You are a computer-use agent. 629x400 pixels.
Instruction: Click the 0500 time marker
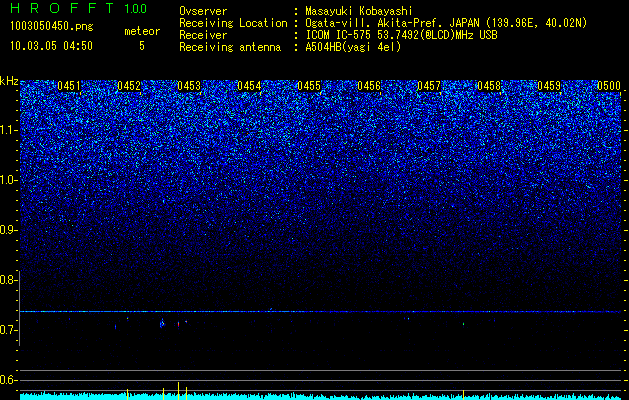point(609,86)
